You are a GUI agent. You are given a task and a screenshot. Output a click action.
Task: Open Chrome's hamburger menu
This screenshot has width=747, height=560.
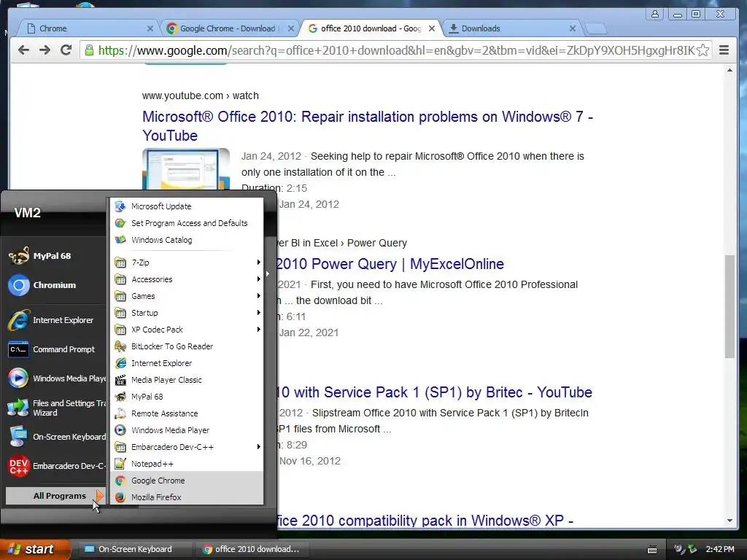pos(724,50)
